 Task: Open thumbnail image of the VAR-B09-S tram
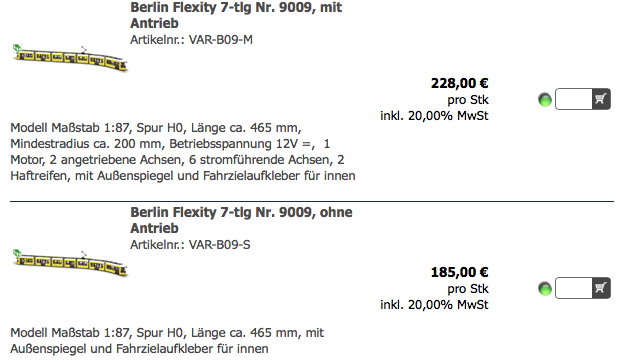[x=70, y=263]
